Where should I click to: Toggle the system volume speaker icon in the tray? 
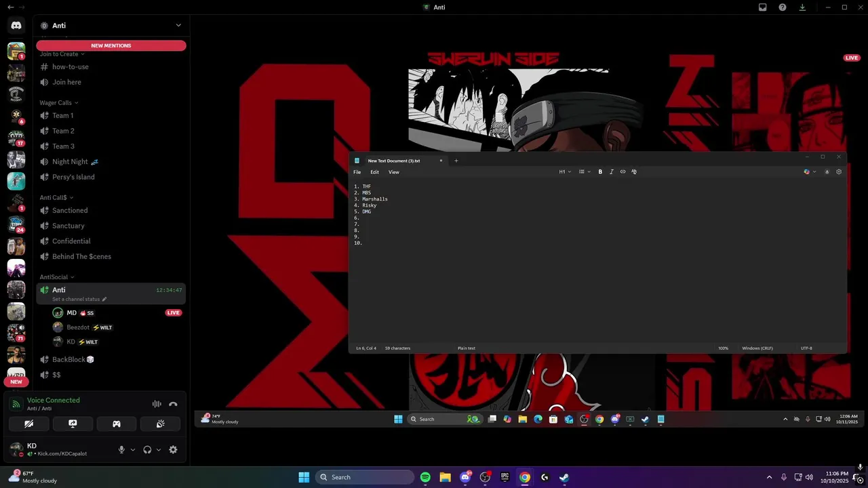coord(809,477)
